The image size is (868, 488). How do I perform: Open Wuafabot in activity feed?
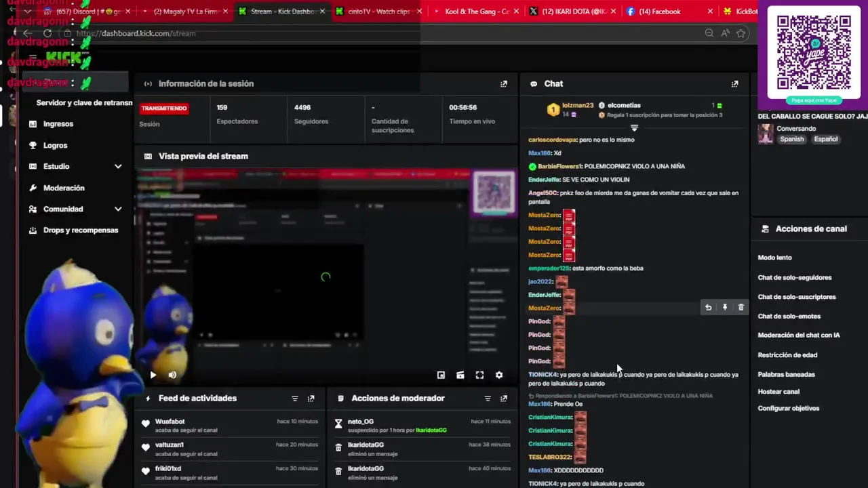point(170,422)
